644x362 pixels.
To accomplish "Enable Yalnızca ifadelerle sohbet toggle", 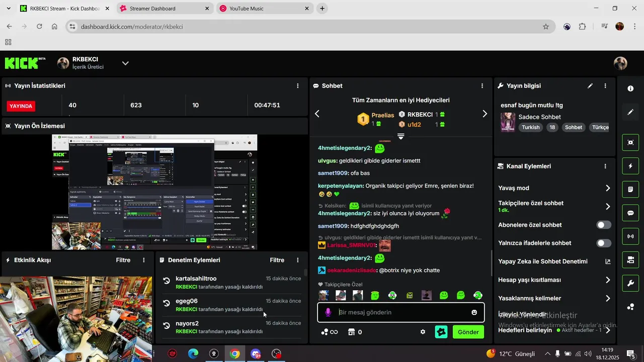I will [x=604, y=243].
